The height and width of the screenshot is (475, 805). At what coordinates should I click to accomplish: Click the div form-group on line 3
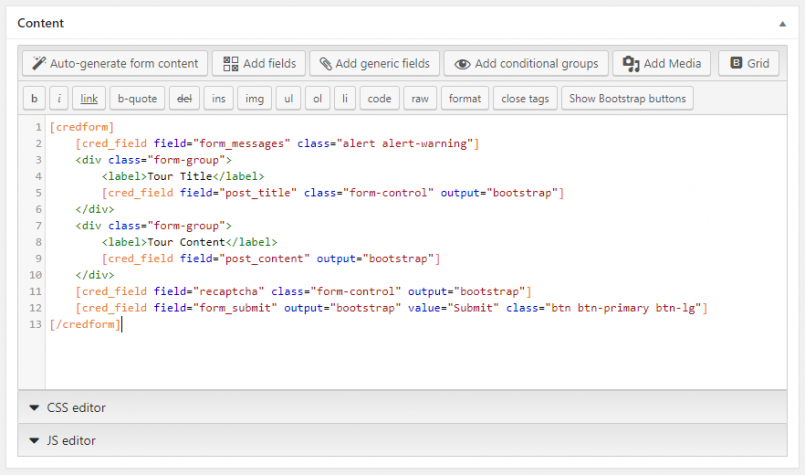[x=154, y=160]
